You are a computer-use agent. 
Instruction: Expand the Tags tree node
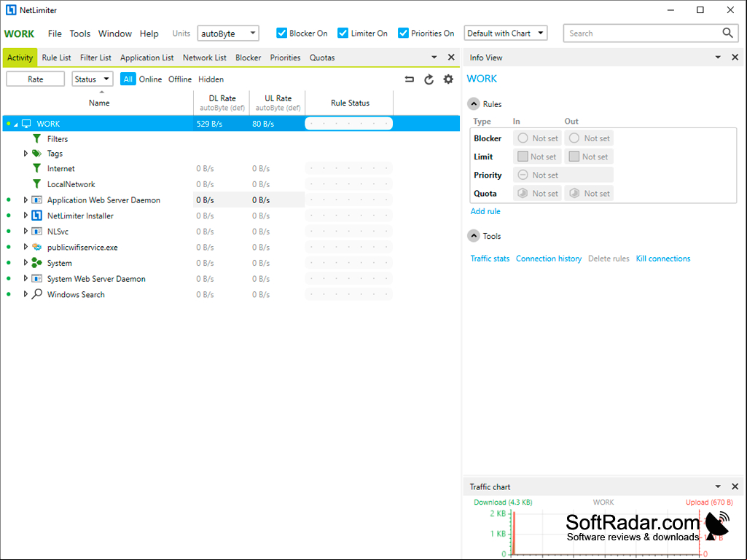pos(26,154)
